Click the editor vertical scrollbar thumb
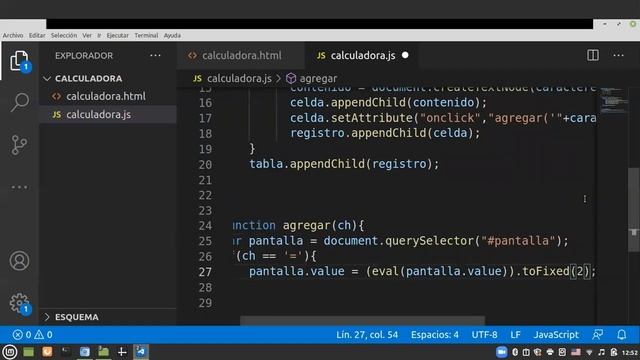Screen dimensions: 640x360 [x=633, y=209]
